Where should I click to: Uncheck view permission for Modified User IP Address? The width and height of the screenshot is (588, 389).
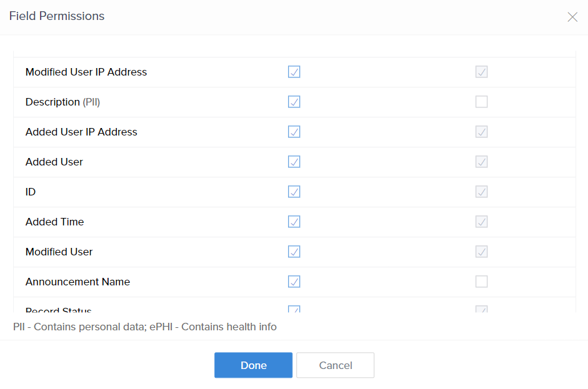click(x=294, y=72)
